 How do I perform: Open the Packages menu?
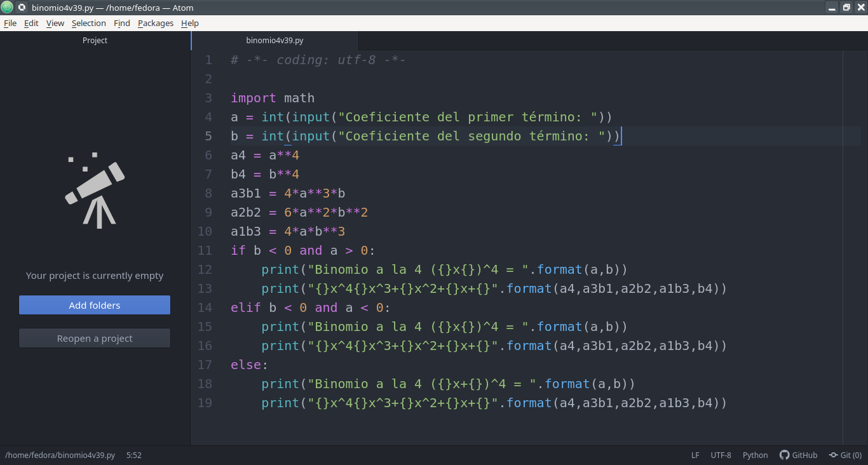[x=155, y=23]
